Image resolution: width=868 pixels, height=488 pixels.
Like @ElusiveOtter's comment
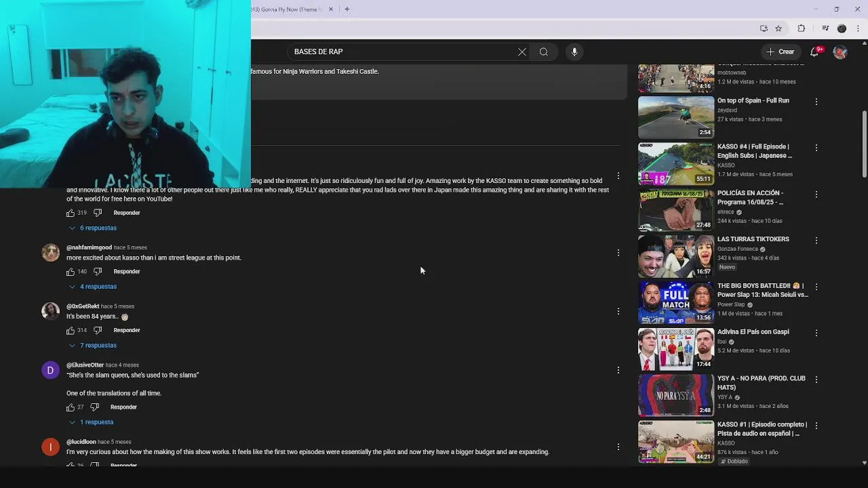[x=71, y=407]
